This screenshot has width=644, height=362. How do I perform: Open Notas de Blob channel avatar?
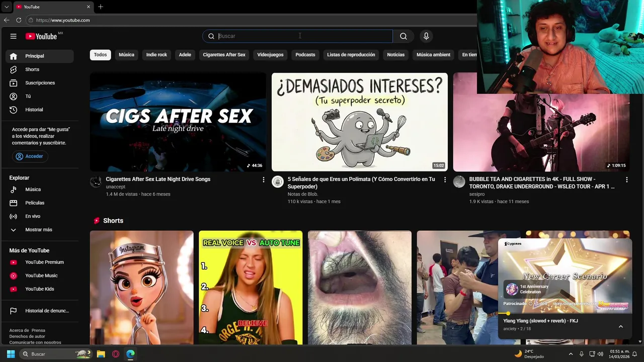tap(278, 182)
